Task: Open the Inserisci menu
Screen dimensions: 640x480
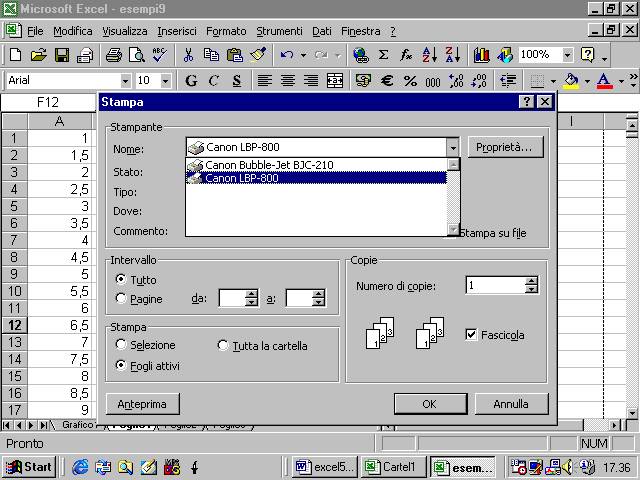Action: click(x=177, y=31)
